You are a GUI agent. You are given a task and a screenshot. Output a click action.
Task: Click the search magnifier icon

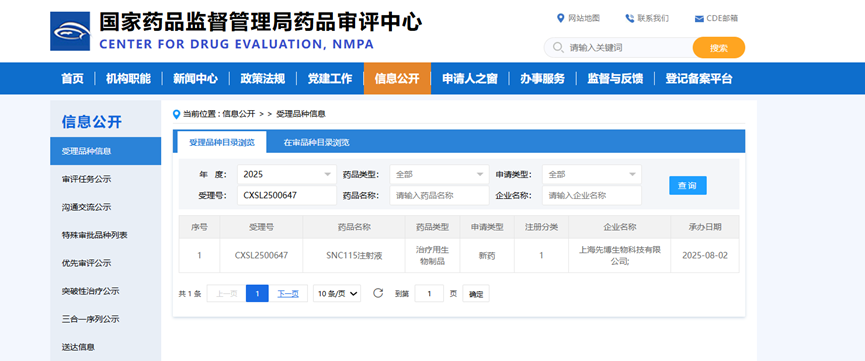pyautogui.click(x=558, y=47)
